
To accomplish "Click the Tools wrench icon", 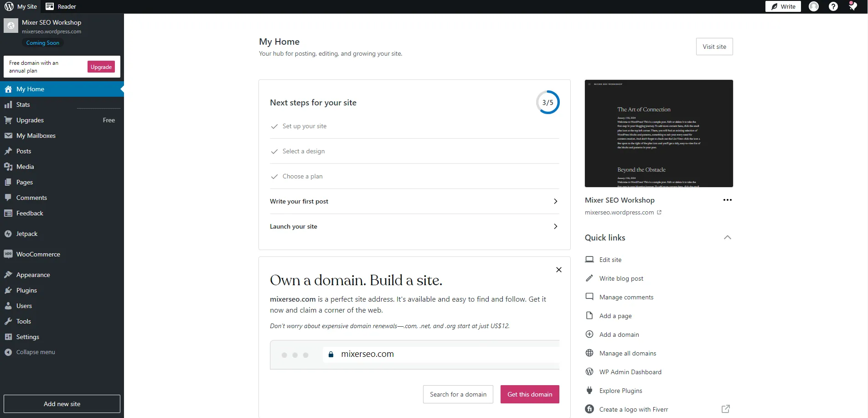I will point(8,321).
